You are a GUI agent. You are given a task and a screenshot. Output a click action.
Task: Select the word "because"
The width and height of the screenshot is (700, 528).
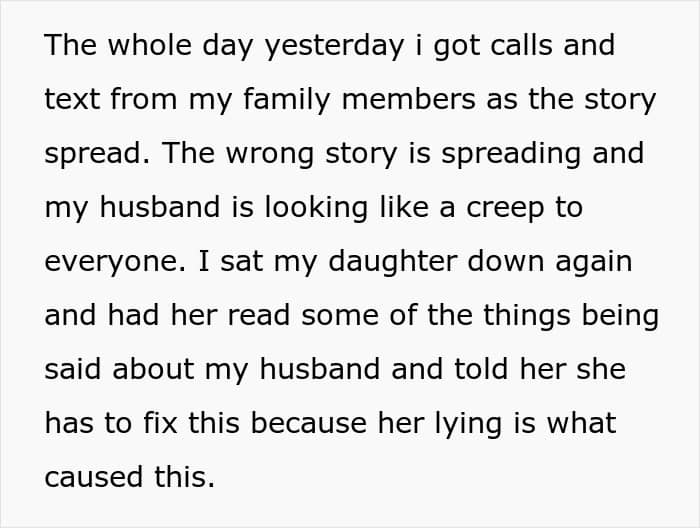[309, 423]
